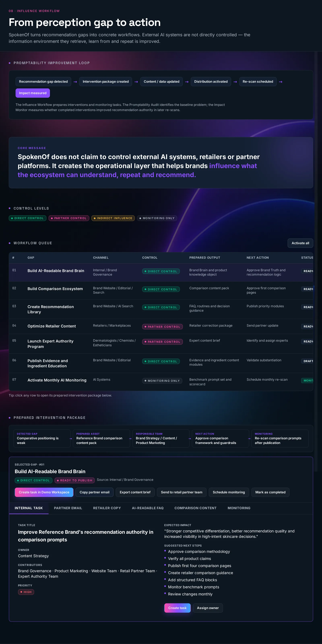Switch to the Internal Task tab
Image resolution: width=322 pixels, height=644 pixels.
click(x=29, y=508)
